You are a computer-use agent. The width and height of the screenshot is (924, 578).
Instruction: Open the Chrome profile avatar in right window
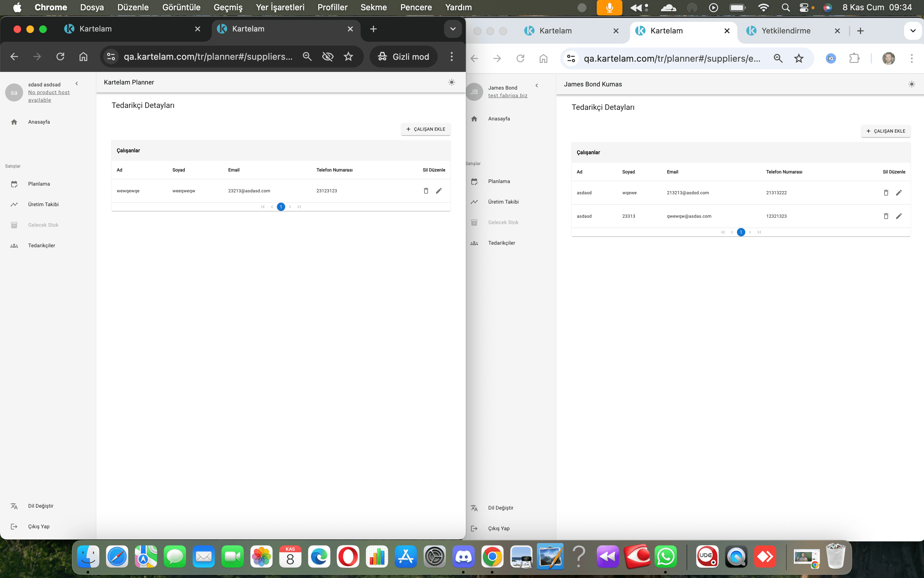coord(888,58)
